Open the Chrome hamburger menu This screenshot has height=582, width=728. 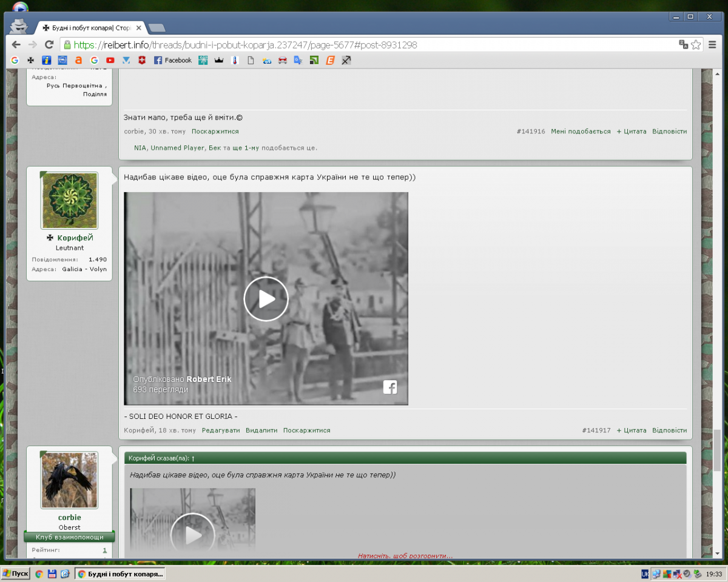(712, 45)
